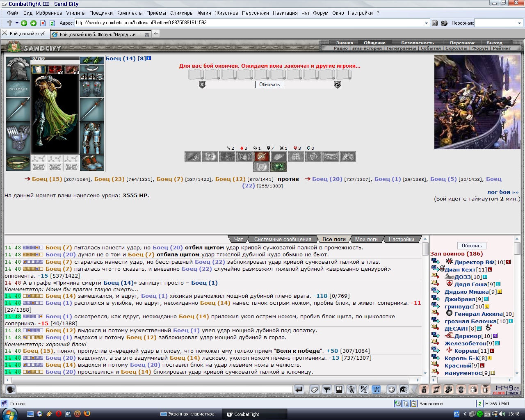Image resolution: width=525 pixels, height=420 pixels.
Task: Expand the dropdown arrow next to cross icon
Action: click(17, 23)
